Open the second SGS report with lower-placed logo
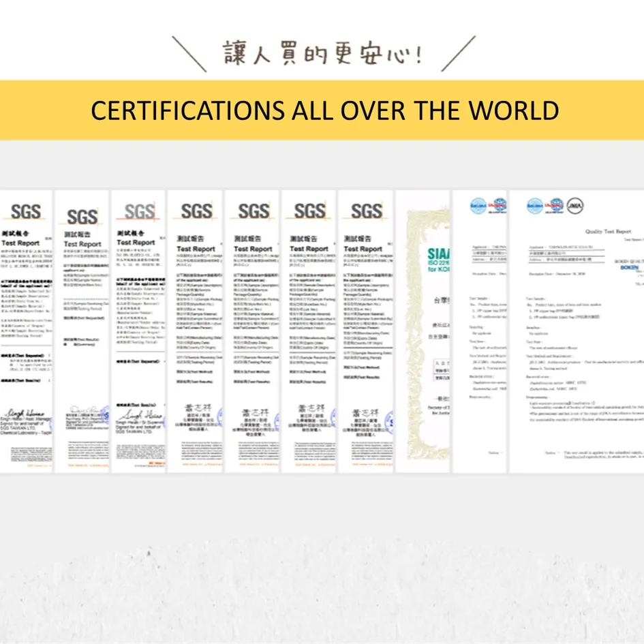This screenshot has width=644, height=644. click(82, 331)
